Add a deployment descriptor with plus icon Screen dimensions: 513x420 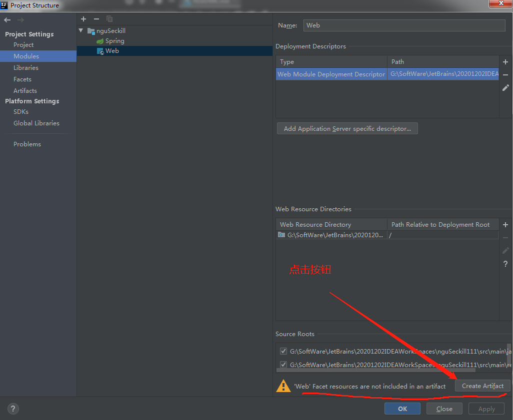[x=505, y=62]
